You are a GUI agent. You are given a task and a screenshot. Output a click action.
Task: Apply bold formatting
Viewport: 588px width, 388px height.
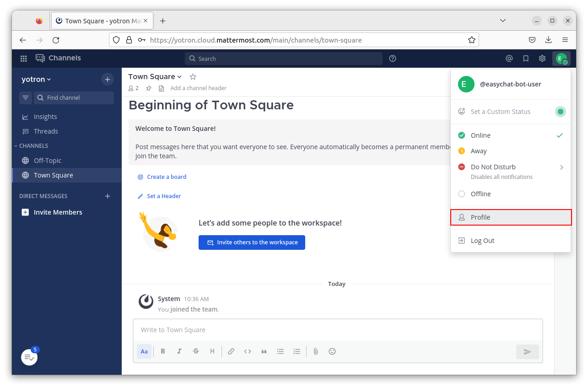[x=163, y=351]
